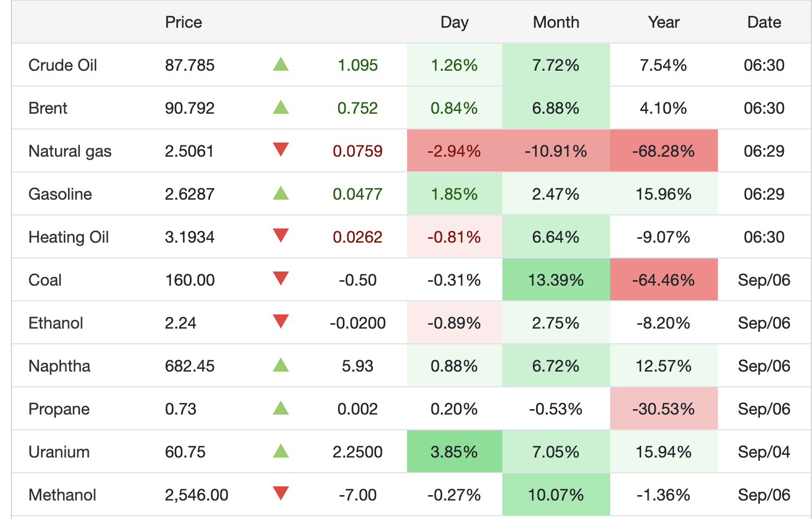
Task: Click Natural gas change value 0.0759
Action: tap(358, 151)
